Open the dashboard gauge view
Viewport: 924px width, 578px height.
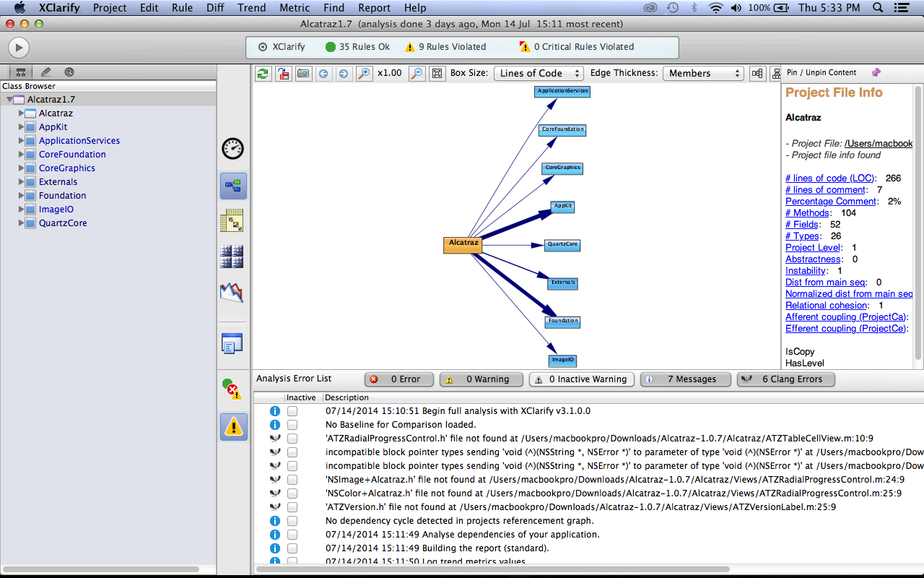coord(232,149)
